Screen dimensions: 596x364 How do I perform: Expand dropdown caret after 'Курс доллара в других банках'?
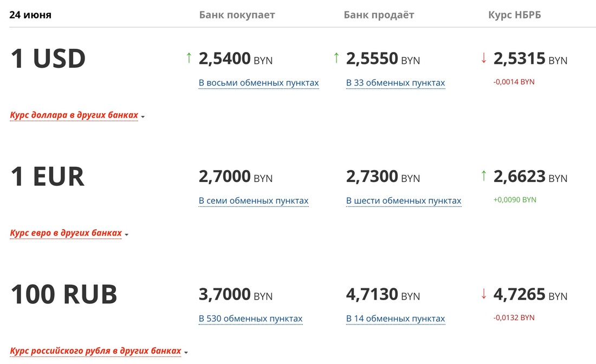[x=143, y=116]
